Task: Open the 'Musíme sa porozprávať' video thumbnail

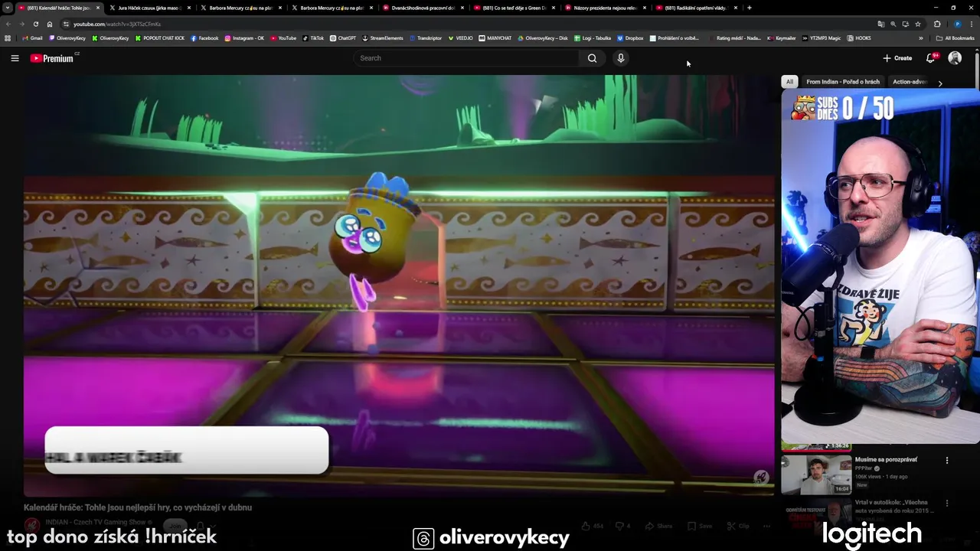Action: (x=816, y=475)
